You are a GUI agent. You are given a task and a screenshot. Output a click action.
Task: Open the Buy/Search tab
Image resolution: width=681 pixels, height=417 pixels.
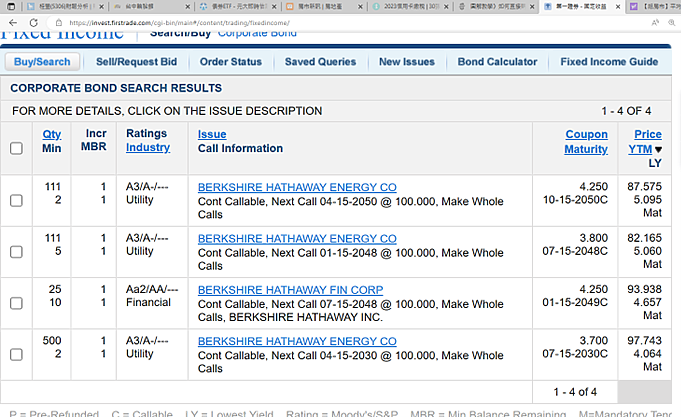coord(42,62)
